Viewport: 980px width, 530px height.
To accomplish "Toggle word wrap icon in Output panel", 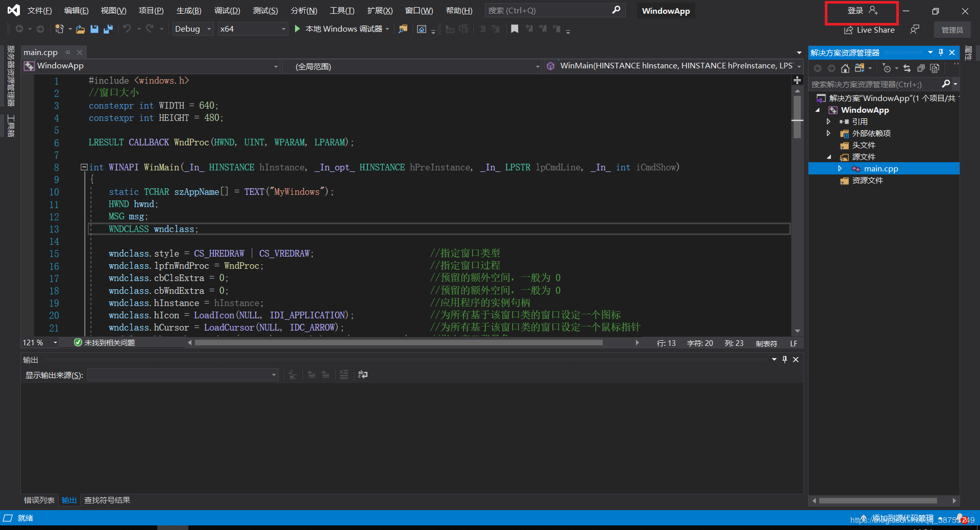I will tap(363, 375).
